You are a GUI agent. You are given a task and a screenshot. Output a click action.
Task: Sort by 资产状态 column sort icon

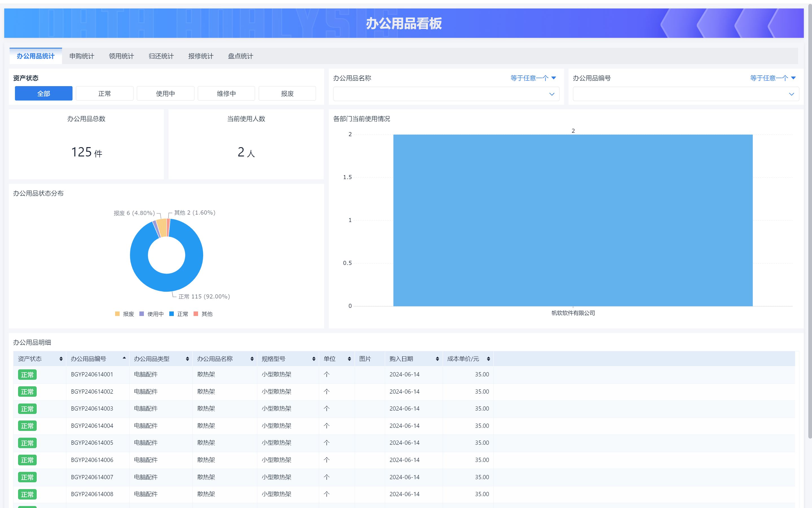click(61, 359)
